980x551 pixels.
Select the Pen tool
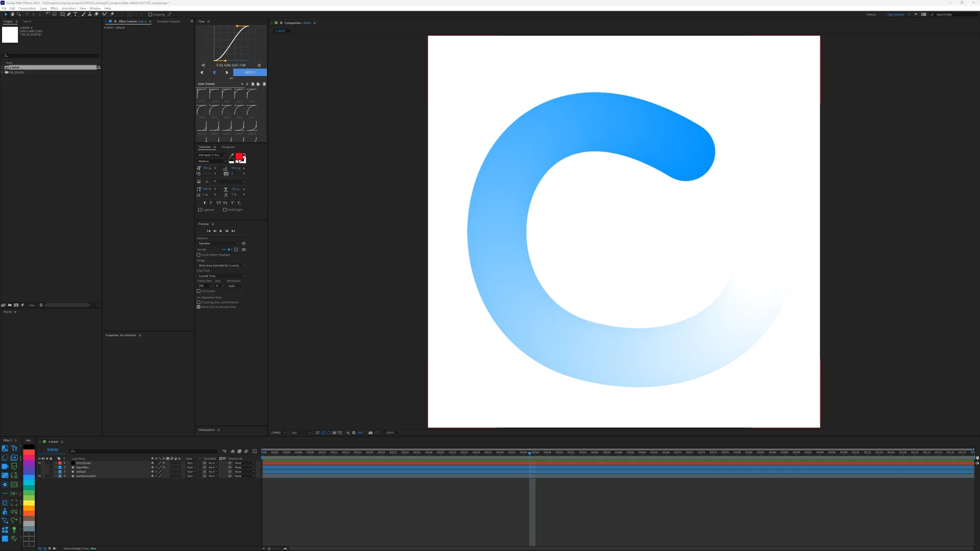click(69, 14)
